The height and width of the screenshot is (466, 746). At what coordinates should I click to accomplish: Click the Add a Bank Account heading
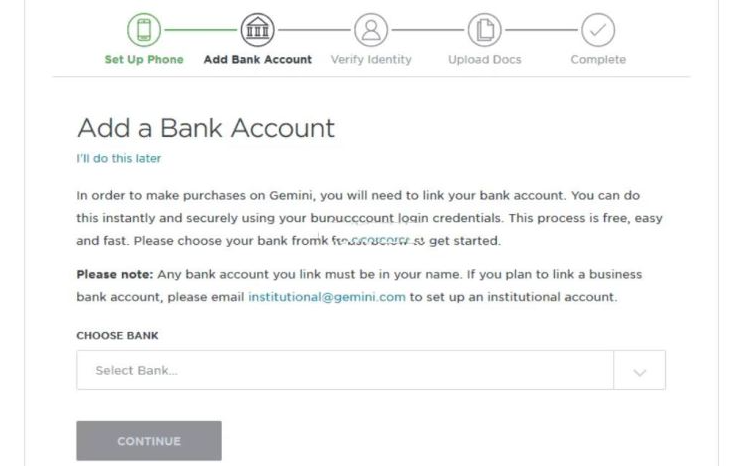click(x=206, y=128)
